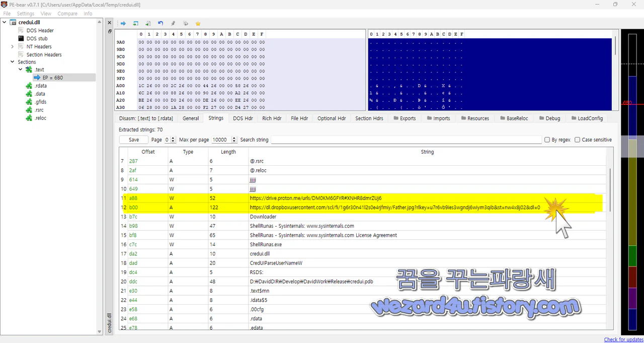Collapse the Sections node
The image size is (644, 343).
point(13,62)
